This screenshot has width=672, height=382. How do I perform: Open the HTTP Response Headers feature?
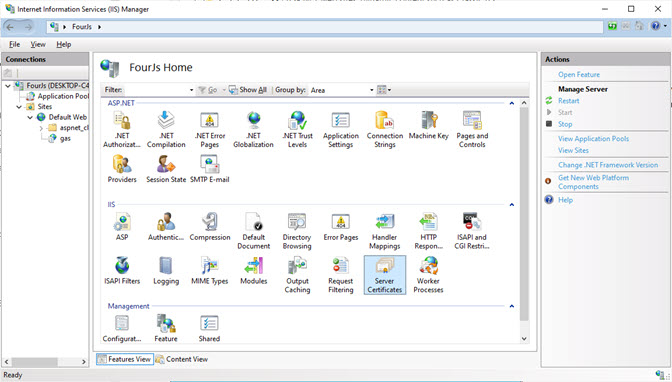[x=429, y=231]
